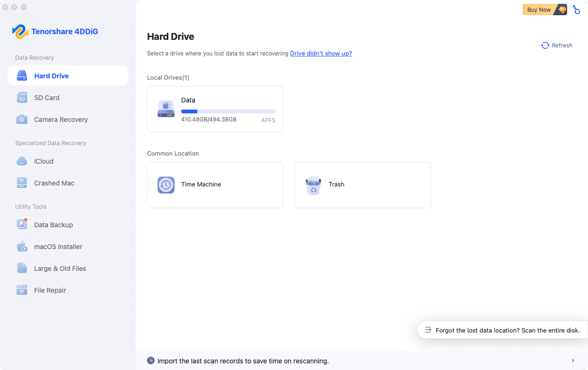Open Camera Recovery via its camera icon
This screenshot has width=588, height=370.
22,120
